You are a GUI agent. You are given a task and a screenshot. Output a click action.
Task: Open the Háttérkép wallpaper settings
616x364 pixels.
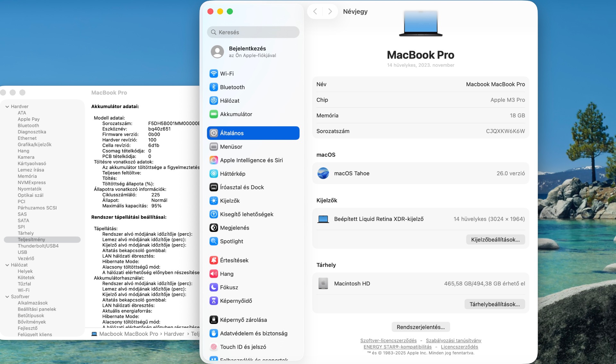pos(253,174)
